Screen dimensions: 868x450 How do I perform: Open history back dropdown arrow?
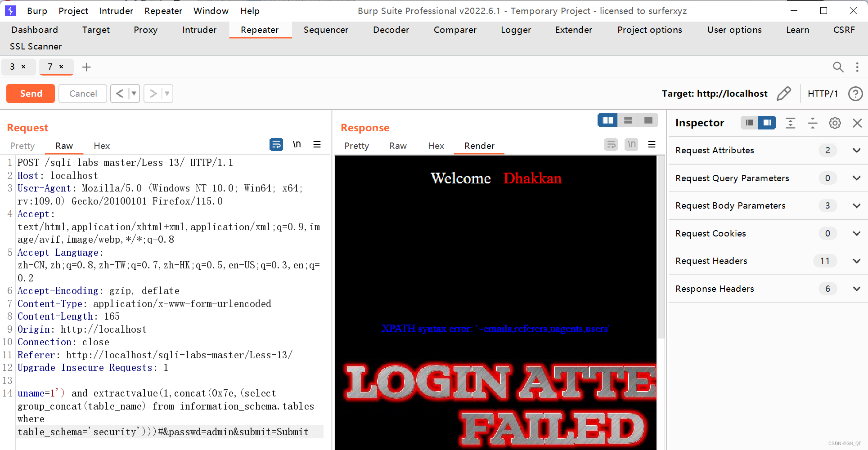pos(134,94)
